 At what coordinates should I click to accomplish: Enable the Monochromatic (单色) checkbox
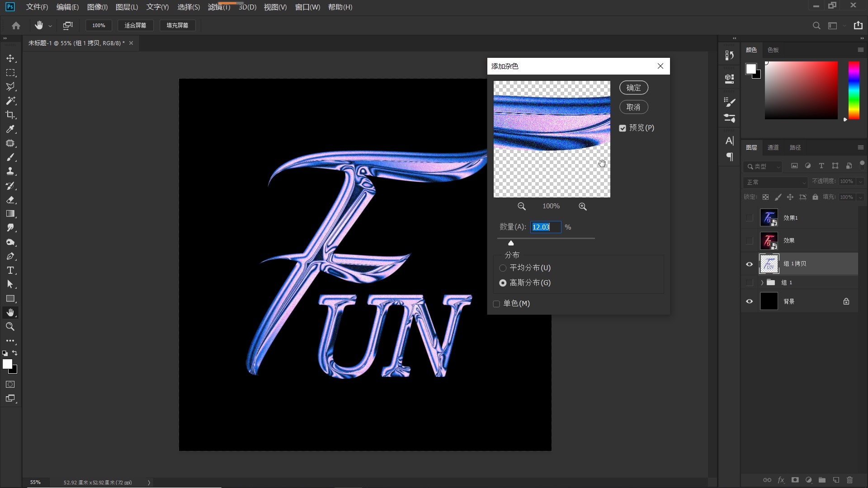click(x=496, y=304)
